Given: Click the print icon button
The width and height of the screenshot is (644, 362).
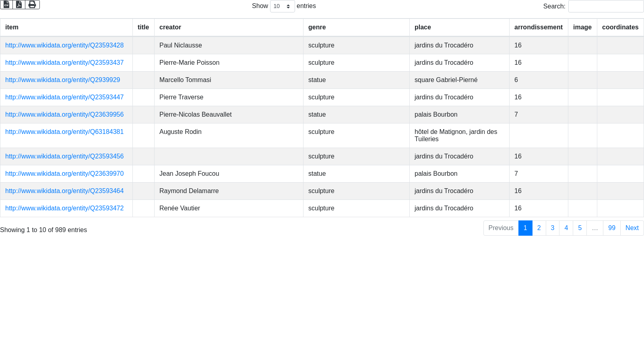Looking at the screenshot, I should [32, 4].
